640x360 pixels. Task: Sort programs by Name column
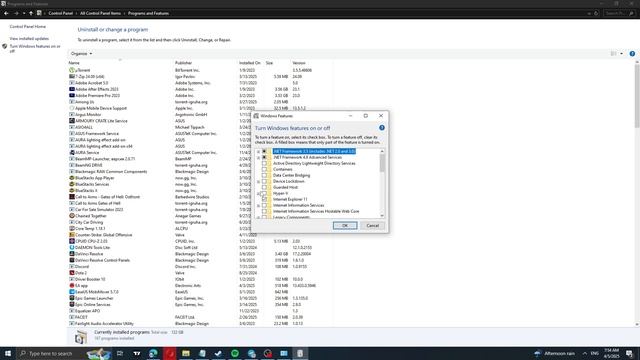[x=74, y=63]
